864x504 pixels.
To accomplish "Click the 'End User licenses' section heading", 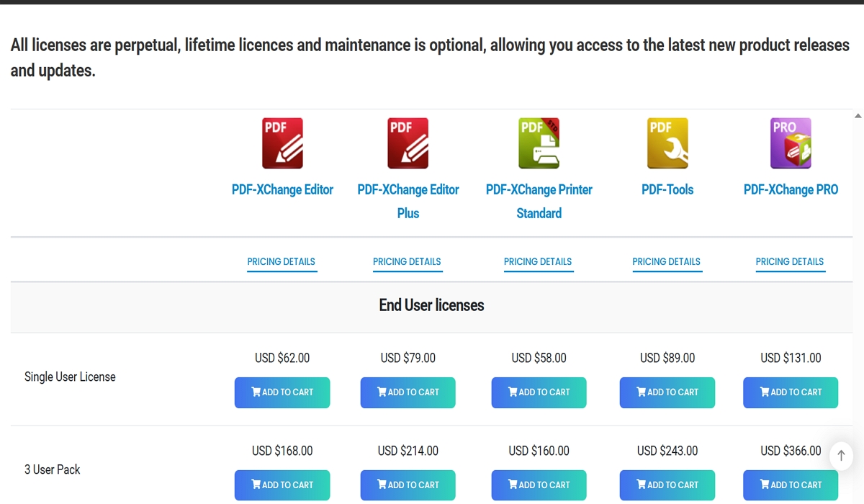I will [x=431, y=305].
